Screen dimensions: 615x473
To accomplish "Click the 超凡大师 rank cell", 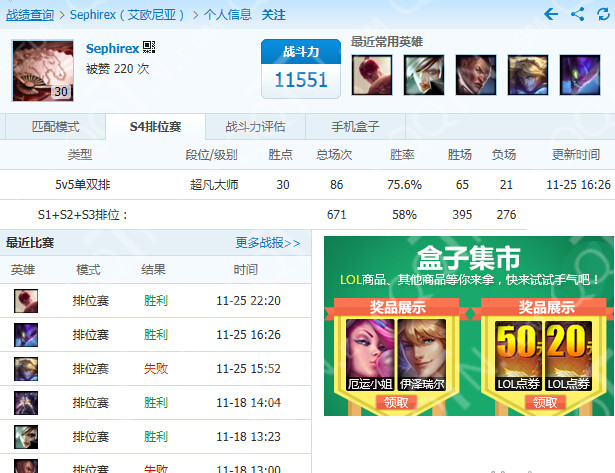I will (214, 184).
